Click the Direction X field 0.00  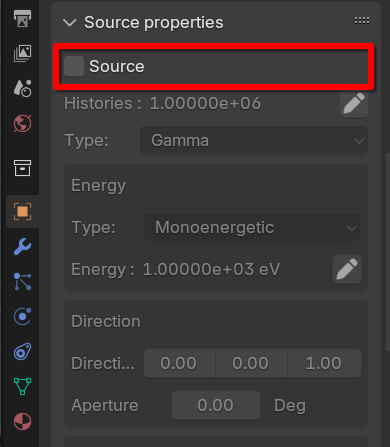[x=179, y=363]
